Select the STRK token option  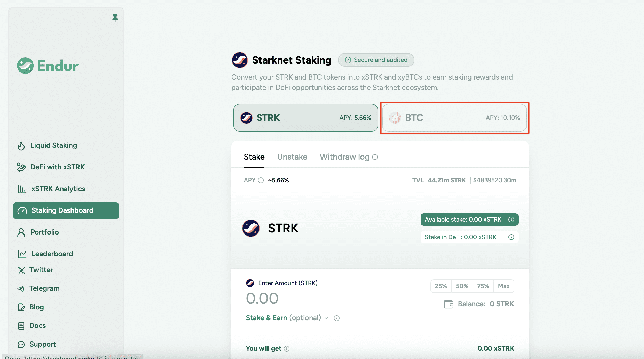coord(305,118)
